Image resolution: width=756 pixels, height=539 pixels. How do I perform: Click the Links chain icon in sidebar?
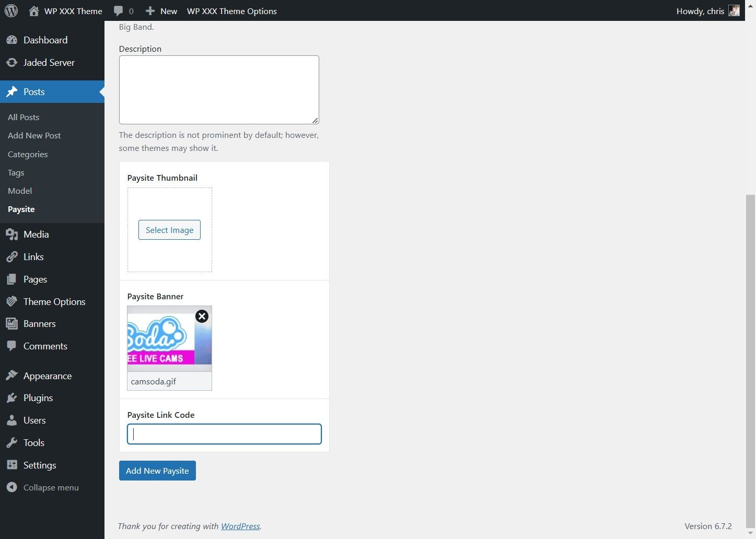13,256
